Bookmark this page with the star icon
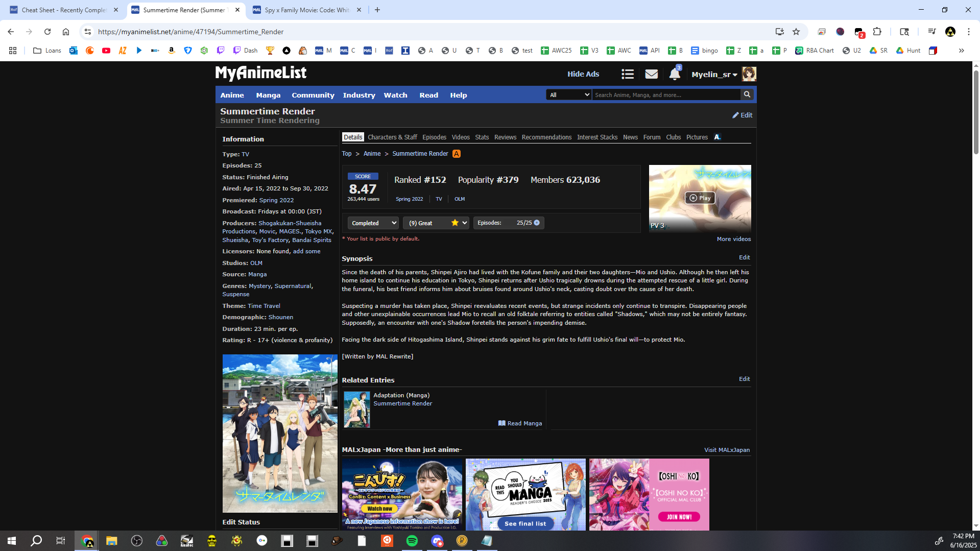This screenshot has height=551, width=980. (x=796, y=32)
